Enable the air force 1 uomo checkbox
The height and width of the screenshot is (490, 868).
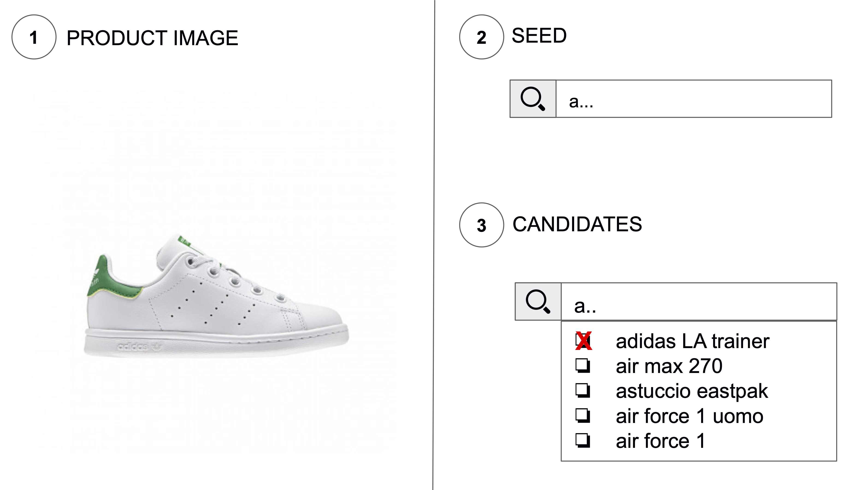point(583,416)
